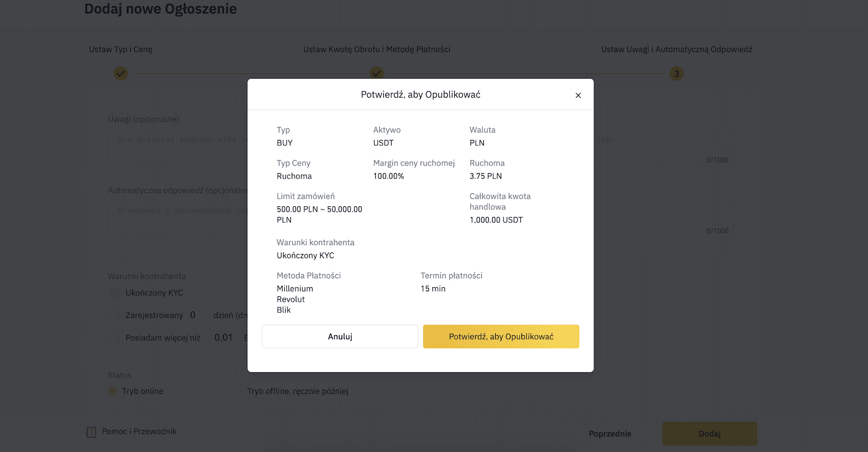Select the Tryb online radio button
This screenshot has height=452, width=868.
[x=112, y=391]
